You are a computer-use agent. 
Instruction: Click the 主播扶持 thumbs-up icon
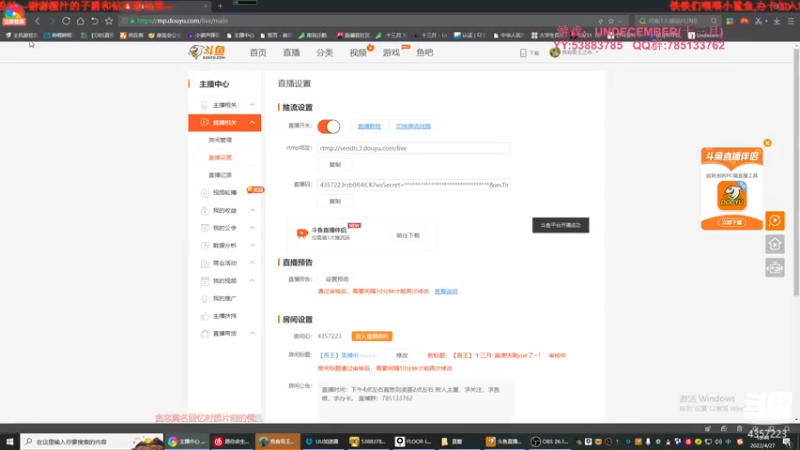tap(204, 316)
